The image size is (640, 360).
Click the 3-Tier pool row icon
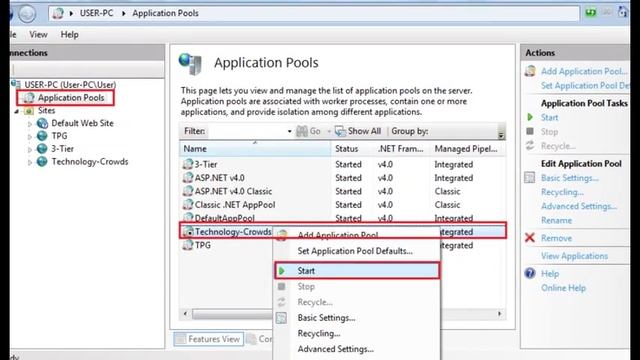[188, 164]
